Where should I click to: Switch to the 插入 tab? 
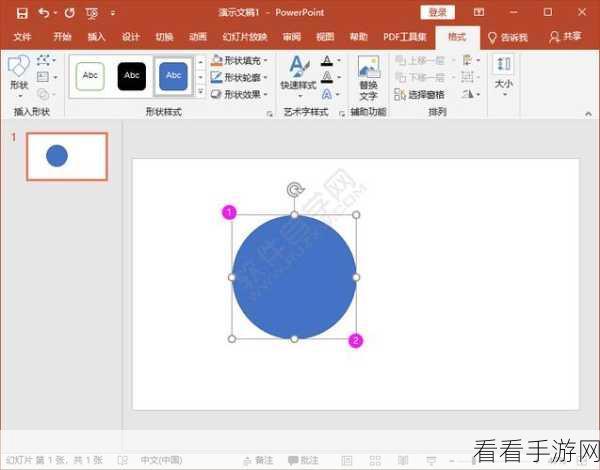[96, 37]
